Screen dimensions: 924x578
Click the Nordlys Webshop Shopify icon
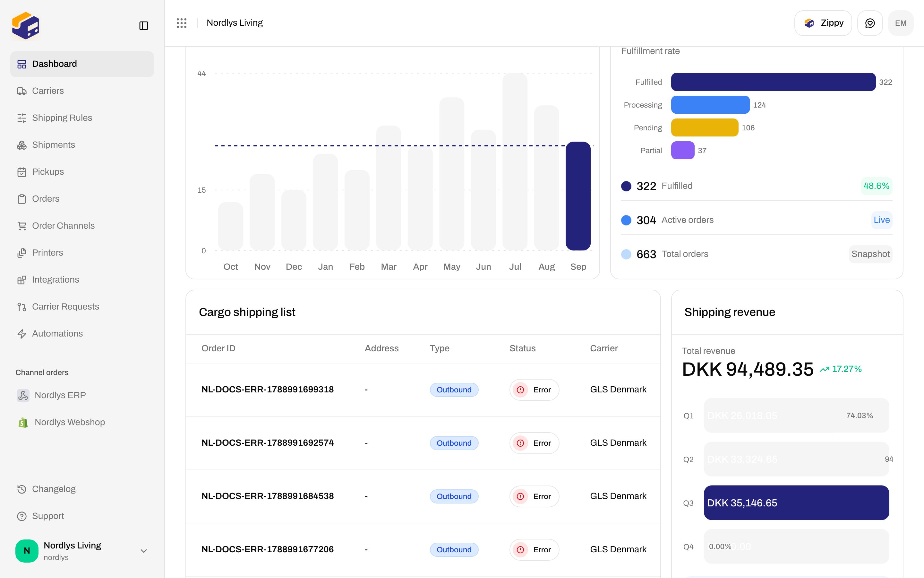[23, 422]
